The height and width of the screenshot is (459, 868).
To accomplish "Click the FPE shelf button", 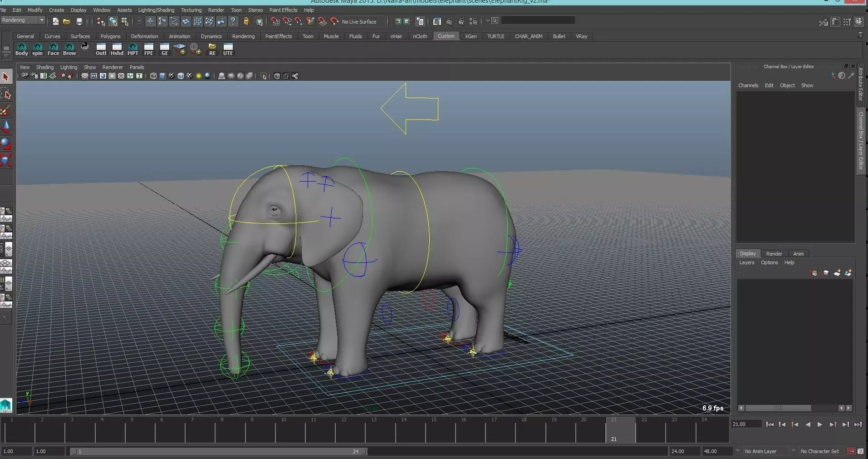I will click(149, 49).
